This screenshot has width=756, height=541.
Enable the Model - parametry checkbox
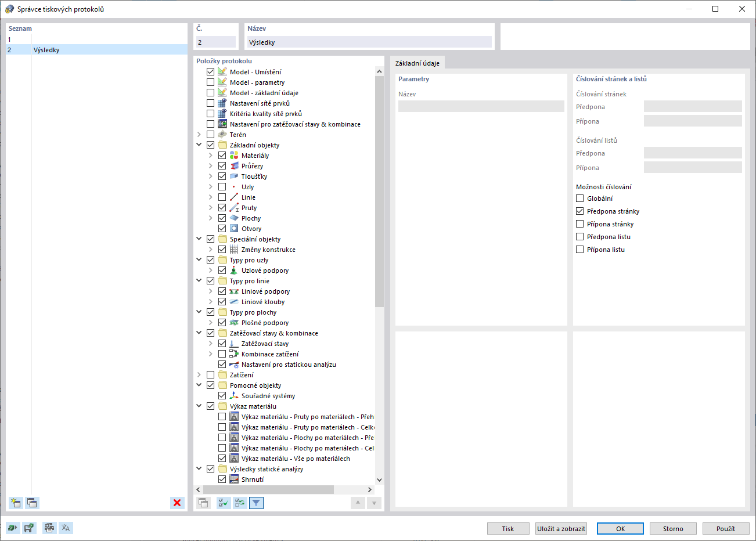point(210,82)
